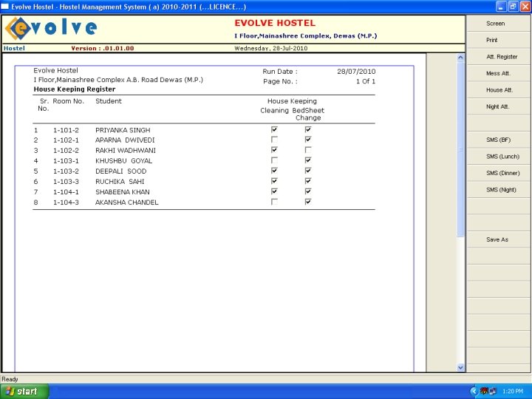Toggle BedSheet Change for Khushbu Goyal
Image resolution: width=532 pixels, height=399 pixels.
(x=307, y=160)
